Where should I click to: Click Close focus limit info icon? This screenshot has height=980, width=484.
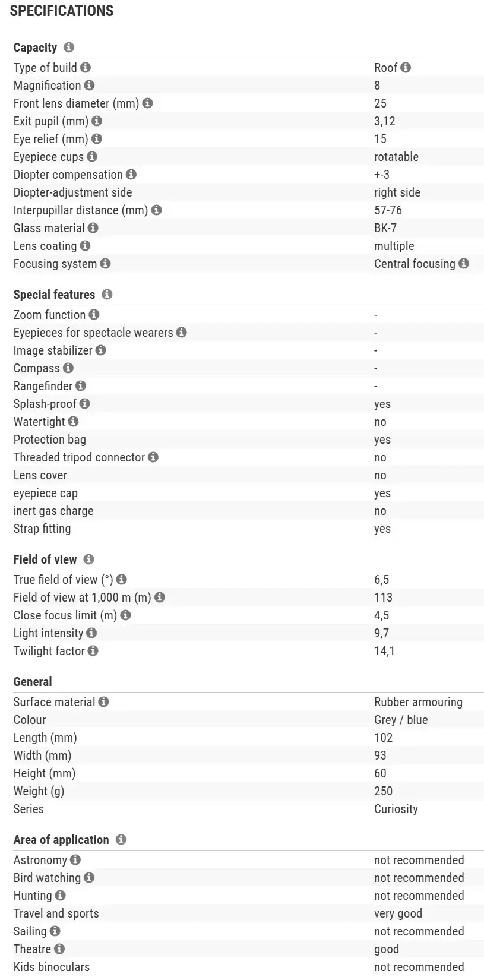pyautogui.click(x=125, y=615)
